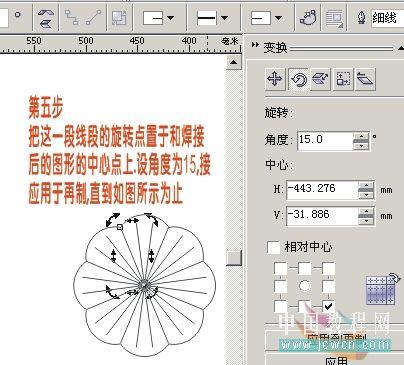Select the top-left anchor point checkbox
404x365 pixels.
click(x=280, y=268)
